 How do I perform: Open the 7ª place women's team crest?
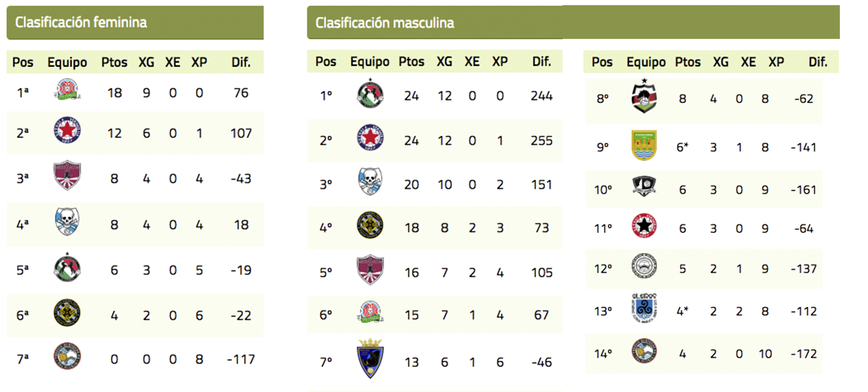[67, 356]
